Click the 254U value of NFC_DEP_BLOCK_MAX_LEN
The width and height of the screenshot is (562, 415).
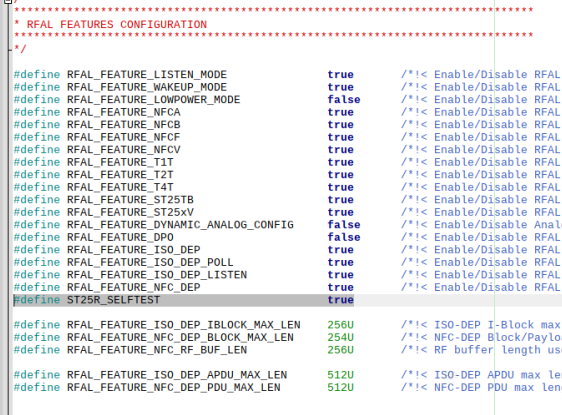click(x=340, y=337)
